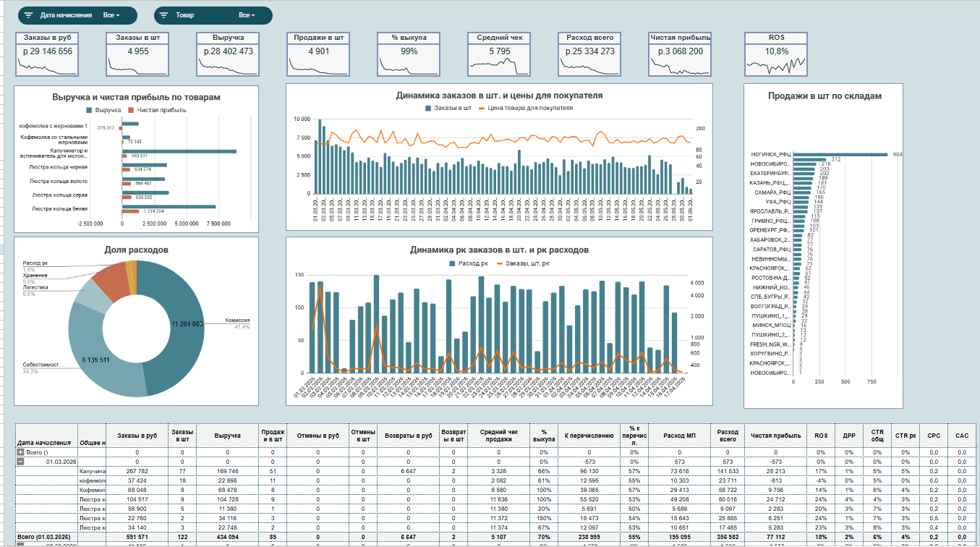This screenshot has width=980, height=547.
Task: Expand the 'Всего ()' pivot row
Action: pyautogui.click(x=20, y=451)
